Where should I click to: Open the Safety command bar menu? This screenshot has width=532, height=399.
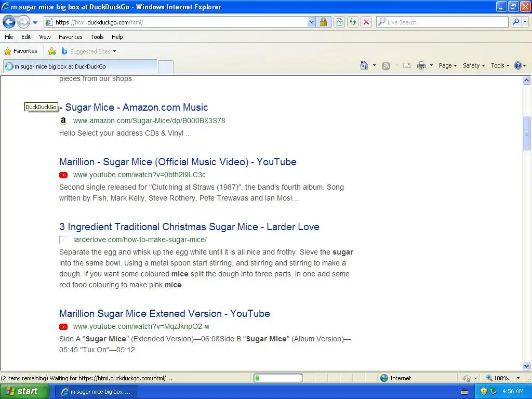pos(474,65)
